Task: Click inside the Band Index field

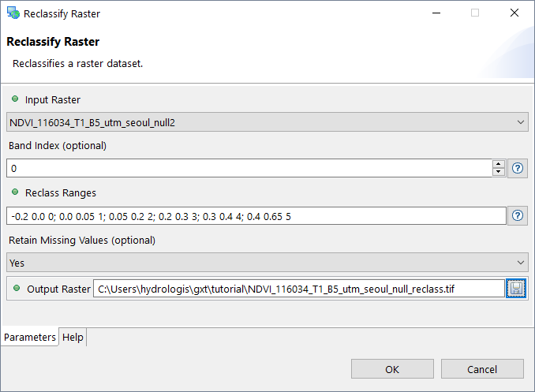Action: pyautogui.click(x=249, y=168)
